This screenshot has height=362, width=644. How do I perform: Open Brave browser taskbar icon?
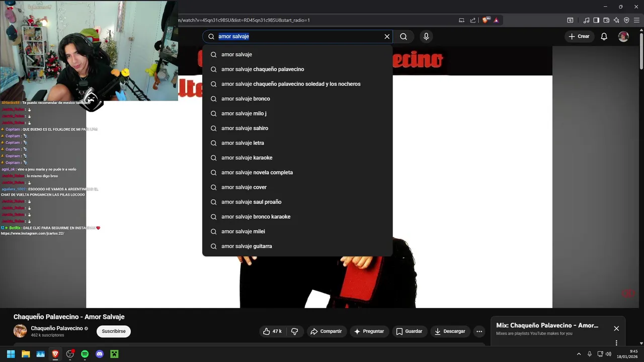coord(55,354)
